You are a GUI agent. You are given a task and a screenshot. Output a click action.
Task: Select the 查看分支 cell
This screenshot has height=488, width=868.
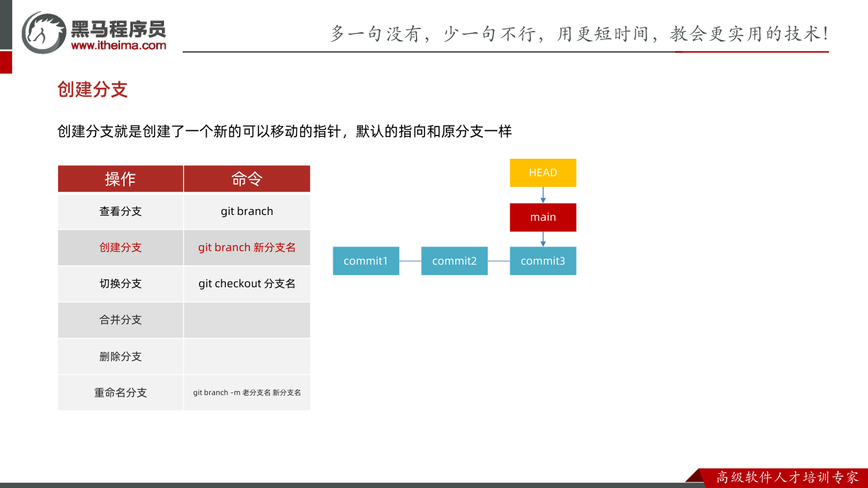[x=120, y=211]
